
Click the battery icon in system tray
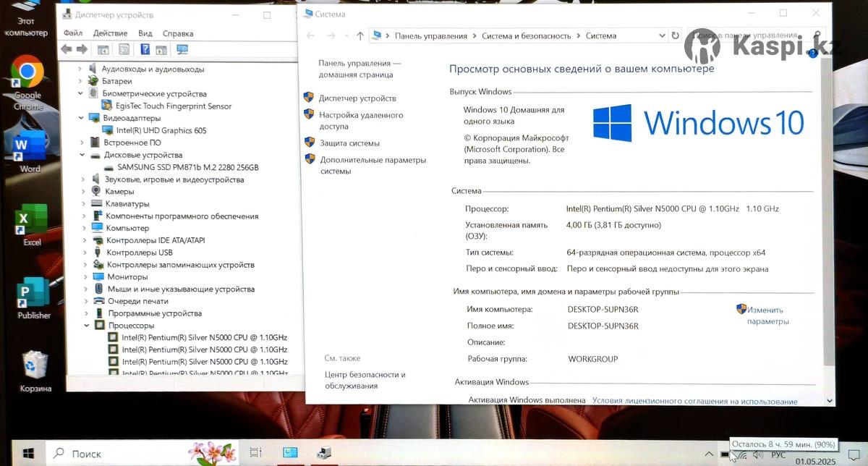click(x=725, y=454)
